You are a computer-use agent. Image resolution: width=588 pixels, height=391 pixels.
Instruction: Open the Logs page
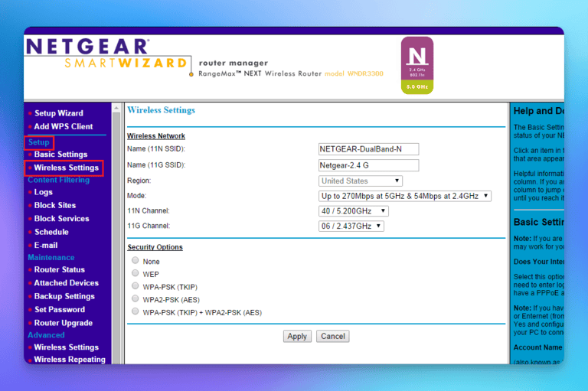(x=44, y=192)
